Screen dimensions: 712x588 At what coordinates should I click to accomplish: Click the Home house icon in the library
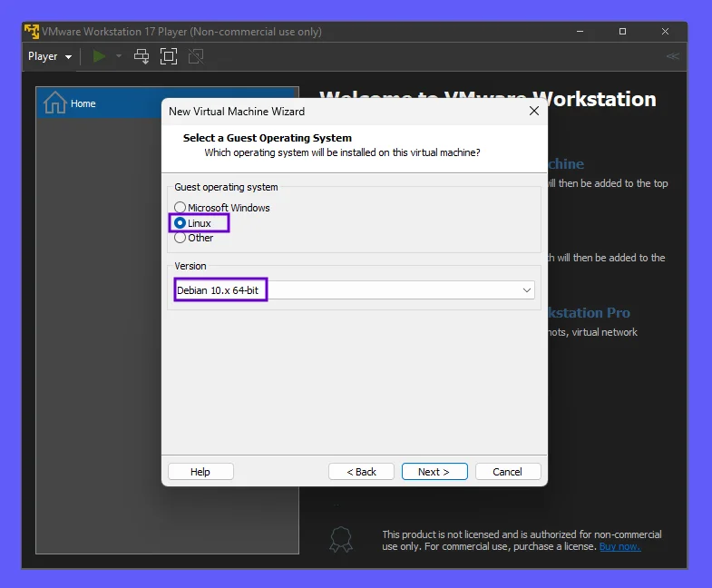pos(54,103)
